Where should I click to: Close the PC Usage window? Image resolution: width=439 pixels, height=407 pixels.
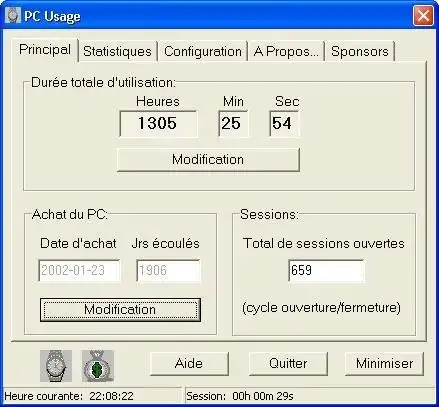[x=423, y=16]
